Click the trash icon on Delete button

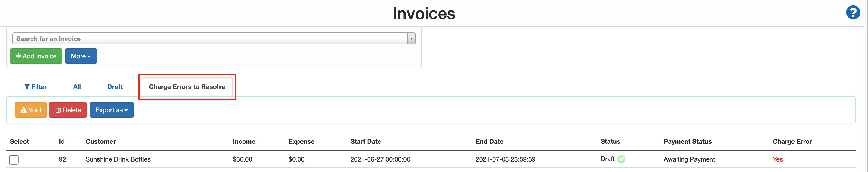coord(58,109)
